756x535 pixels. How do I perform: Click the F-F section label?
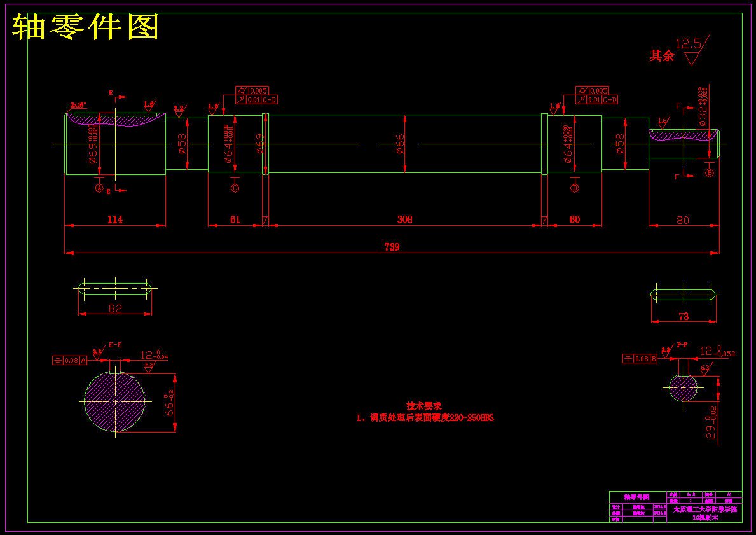tap(682, 344)
